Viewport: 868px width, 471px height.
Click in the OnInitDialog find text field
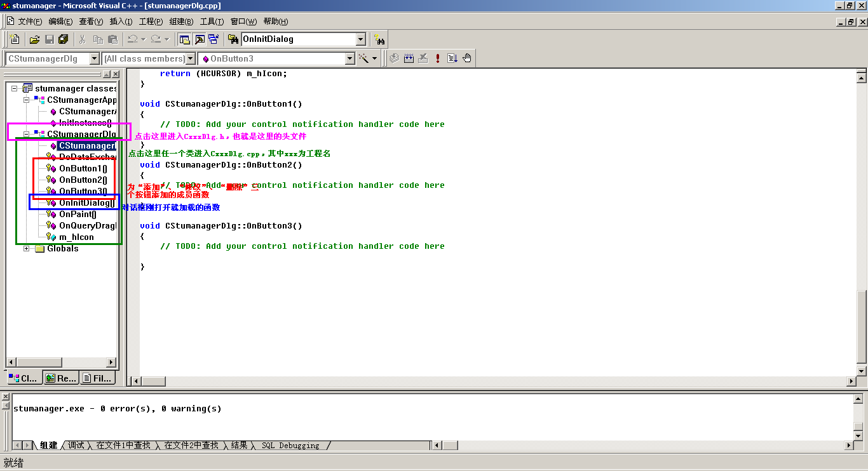(x=297, y=39)
